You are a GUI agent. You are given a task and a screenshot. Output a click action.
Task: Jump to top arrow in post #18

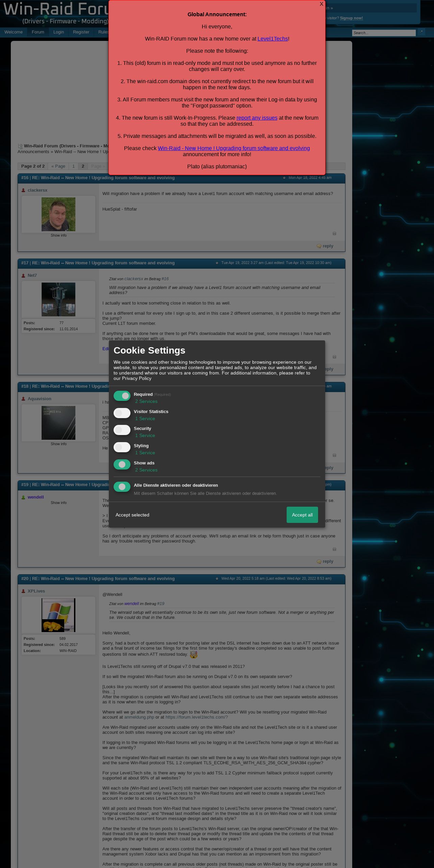334,455
